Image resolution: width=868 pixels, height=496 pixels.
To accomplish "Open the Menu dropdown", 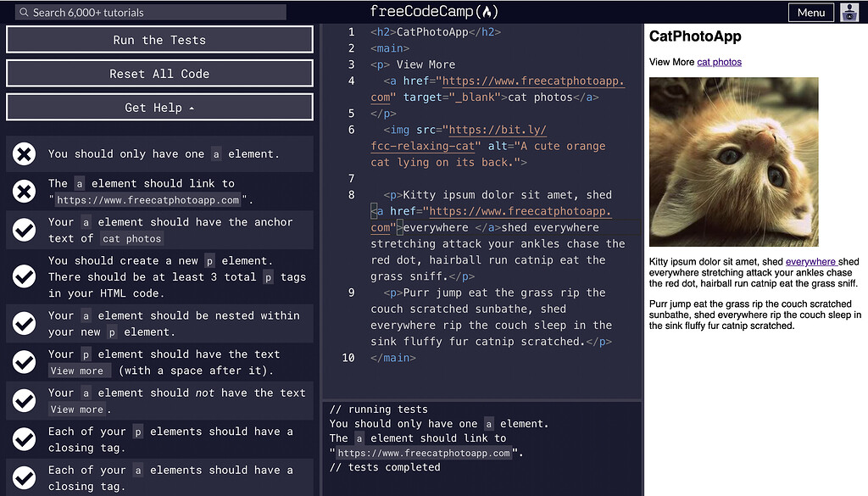I will (x=810, y=12).
